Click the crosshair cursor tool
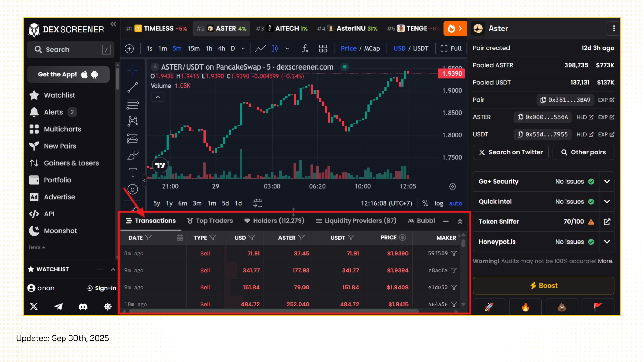 click(133, 71)
